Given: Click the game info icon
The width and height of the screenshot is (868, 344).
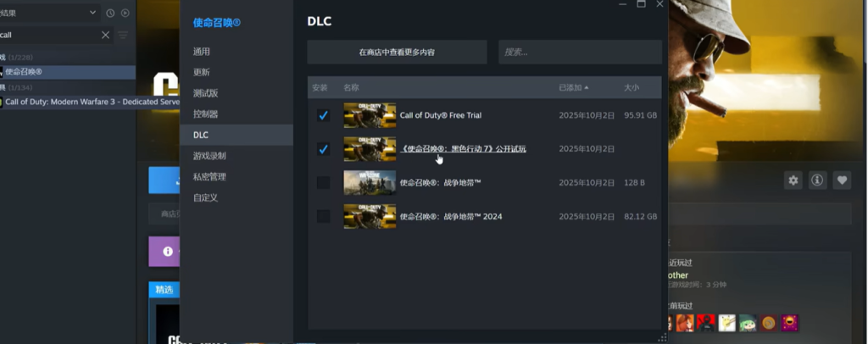Looking at the screenshot, I should pos(817,180).
